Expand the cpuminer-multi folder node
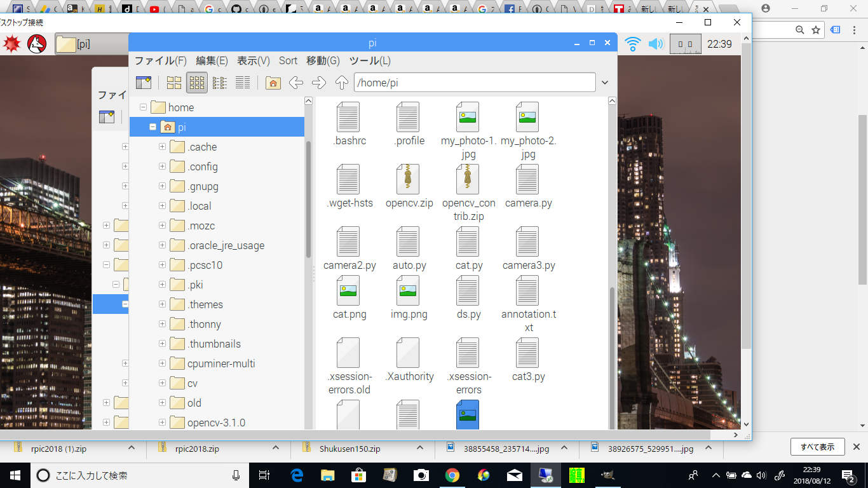Image resolution: width=868 pixels, height=488 pixels. pos(163,363)
